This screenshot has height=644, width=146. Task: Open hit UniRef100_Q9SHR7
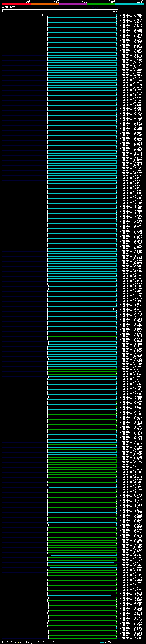pos(131,603)
